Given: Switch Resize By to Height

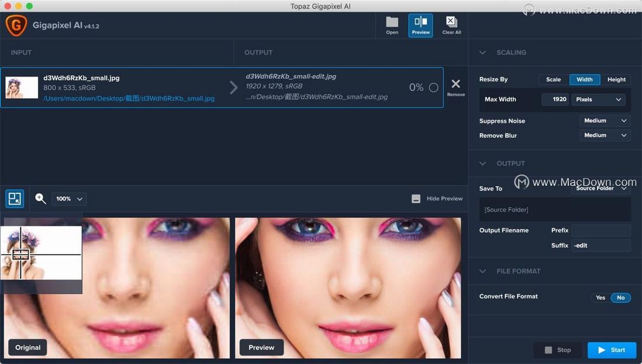Looking at the screenshot, I should point(616,79).
